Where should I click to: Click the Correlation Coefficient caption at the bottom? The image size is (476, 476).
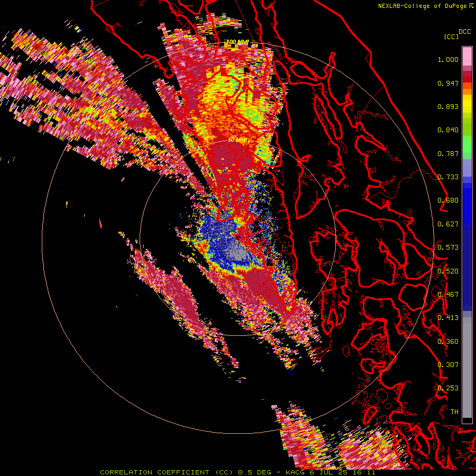tap(237, 472)
